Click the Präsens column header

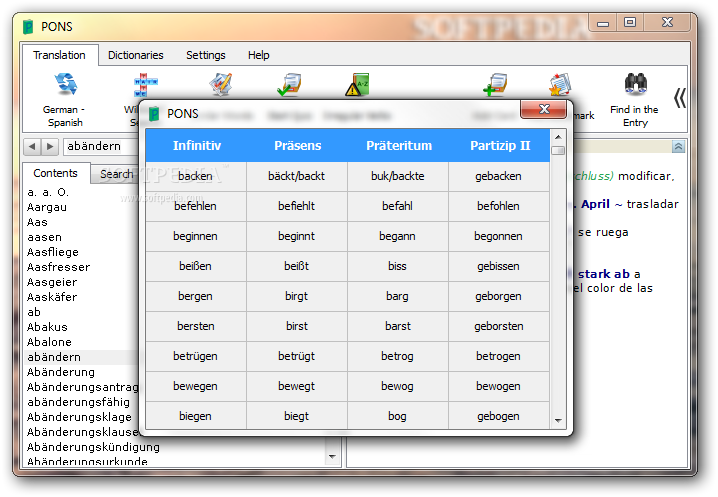(297, 146)
